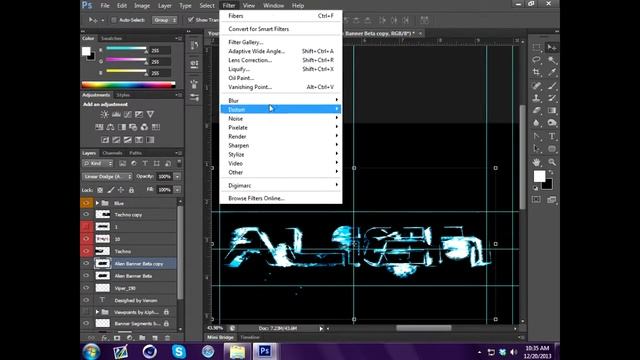The height and width of the screenshot is (360, 640).
Task: Open the Opacity slider dropdown
Action: 178,177
